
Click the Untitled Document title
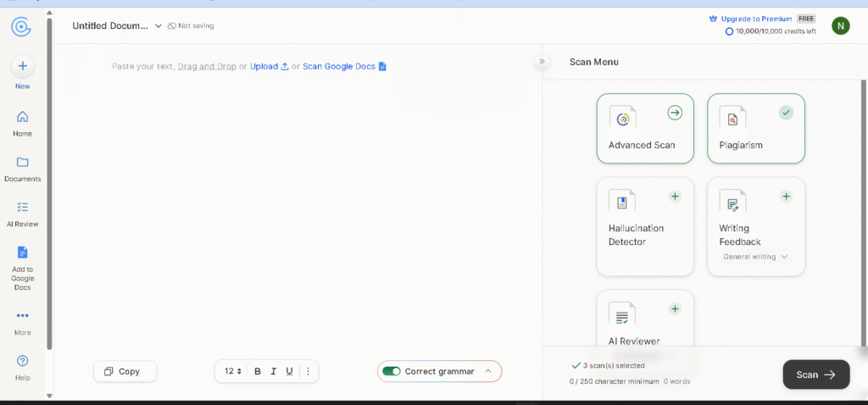tap(110, 26)
